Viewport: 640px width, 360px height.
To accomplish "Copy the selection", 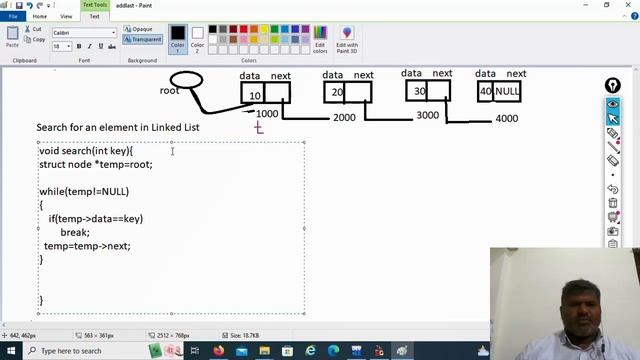I will point(35,40).
